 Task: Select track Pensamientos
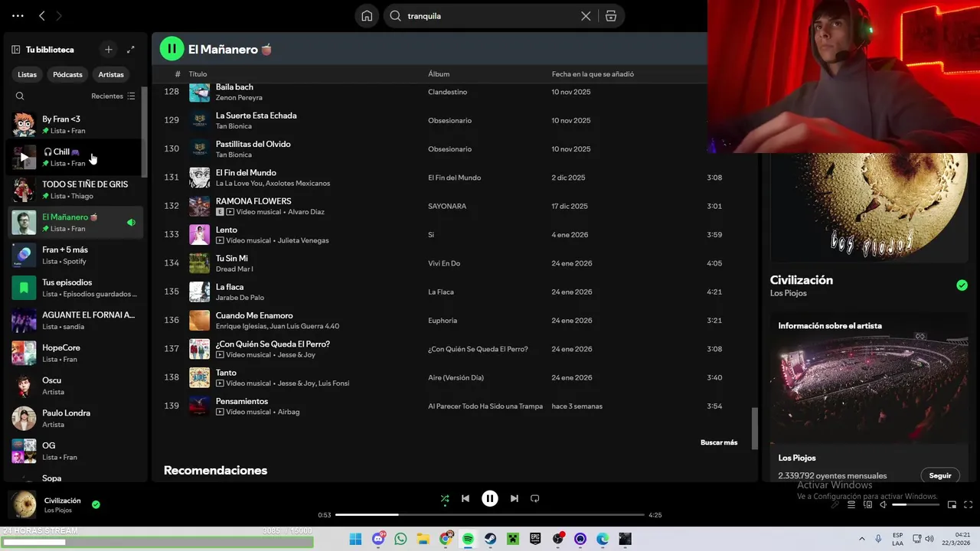tap(242, 401)
